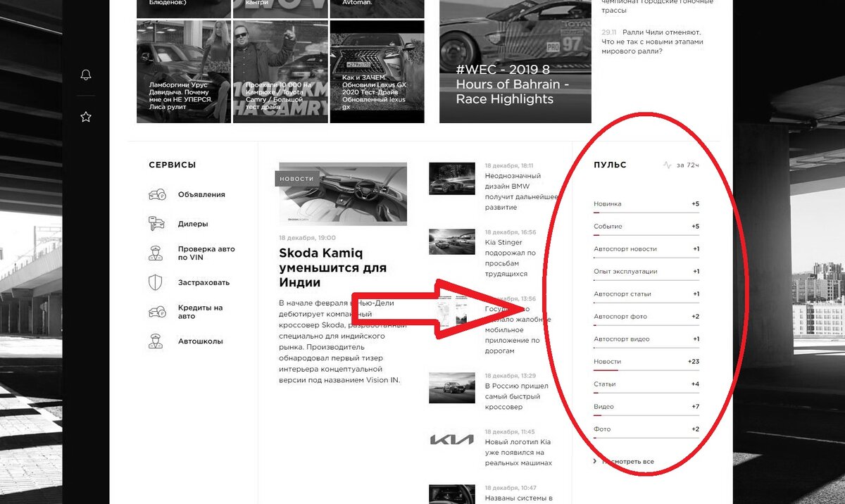Click the car icon next to Объявления
The height and width of the screenshot is (504, 845).
[156, 195]
